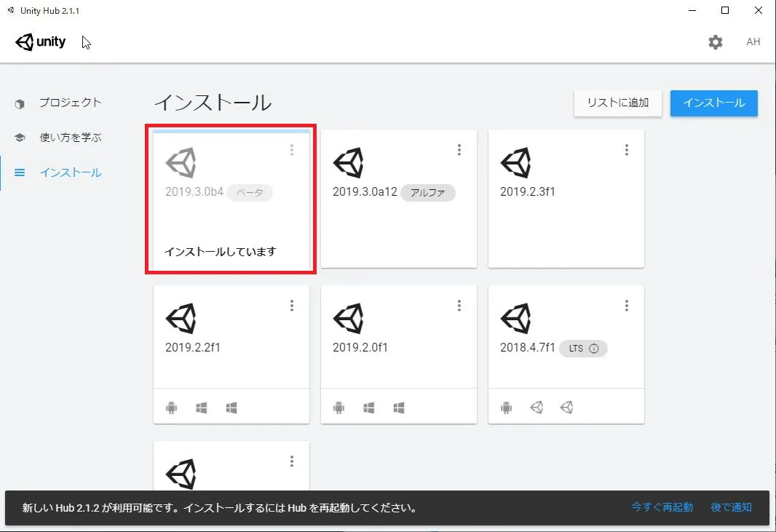
Task: Open the settings gear icon
Action: pyautogui.click(x=715, y=42)
